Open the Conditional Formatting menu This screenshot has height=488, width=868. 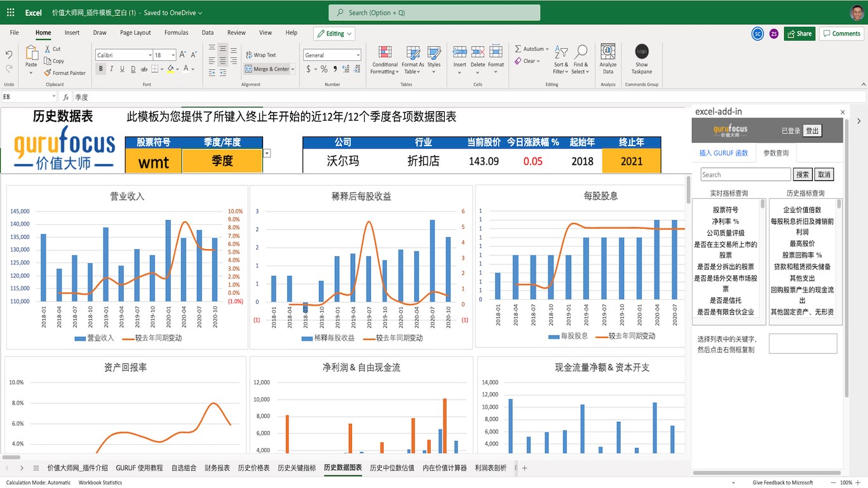(385, 59)
